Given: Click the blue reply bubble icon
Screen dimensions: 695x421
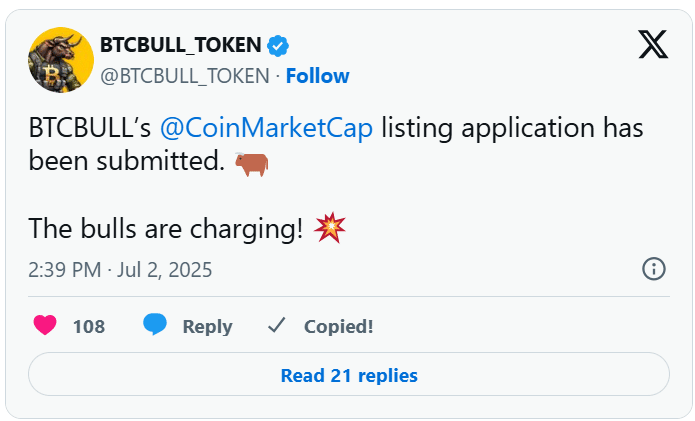Looking at the screenshot, I should point(155,324).
